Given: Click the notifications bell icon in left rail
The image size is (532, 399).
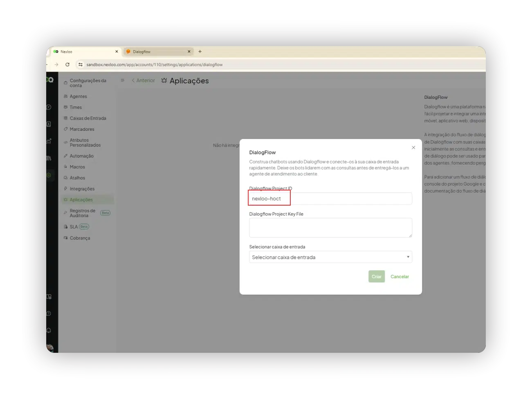Looking at the screenshot, I should pyautogui.click(x=49, y=330).
